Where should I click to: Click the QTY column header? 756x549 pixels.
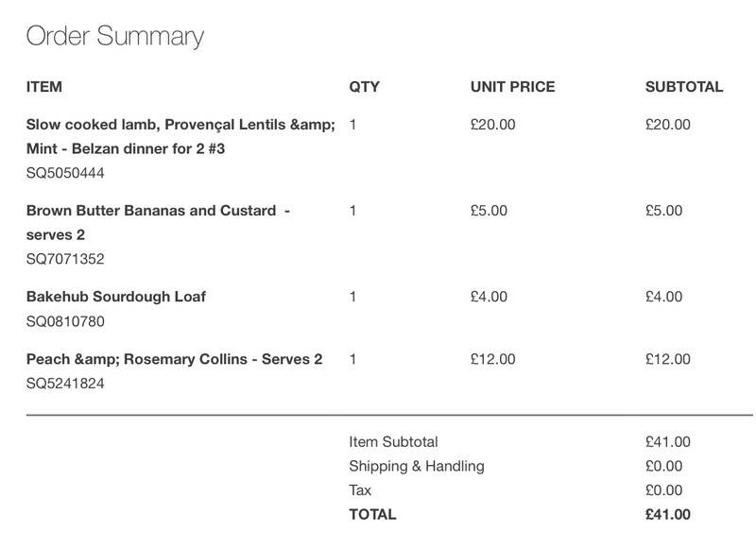click(364, 87)
